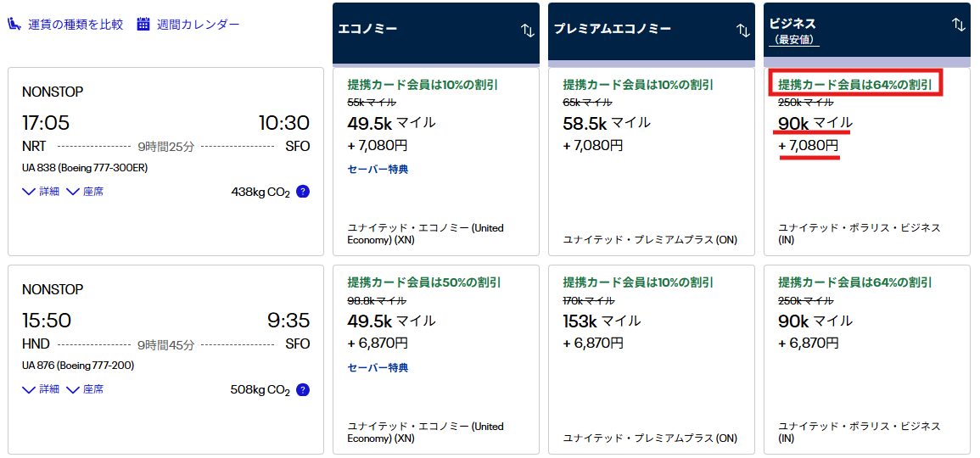
Task: Sort by エコノミー column arrows icon
Action: 528,30
